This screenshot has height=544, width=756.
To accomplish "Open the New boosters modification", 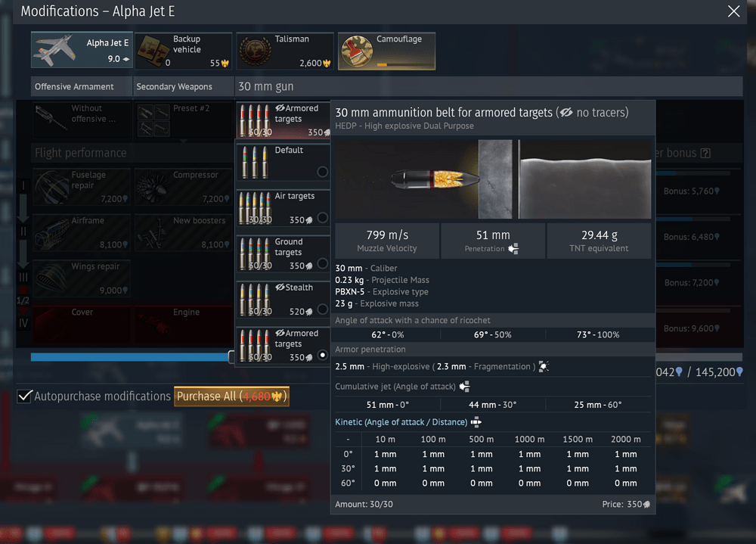I will 183,232.
